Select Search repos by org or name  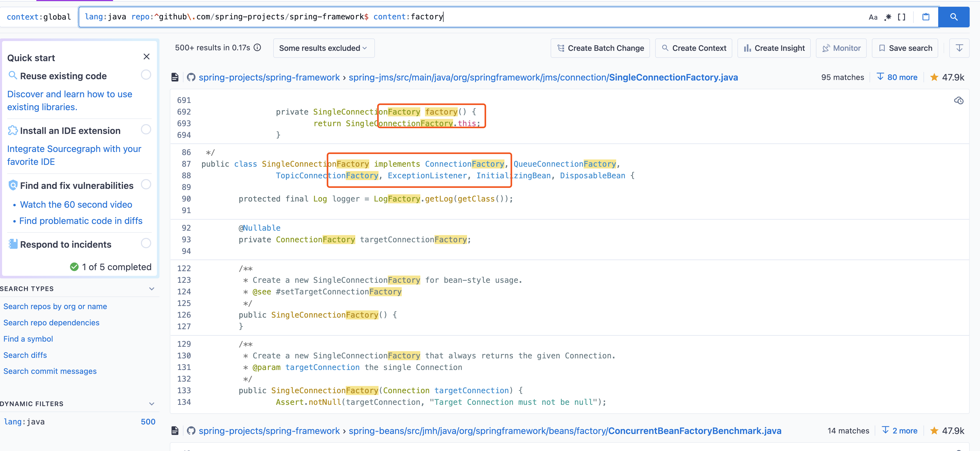(55, 307)
